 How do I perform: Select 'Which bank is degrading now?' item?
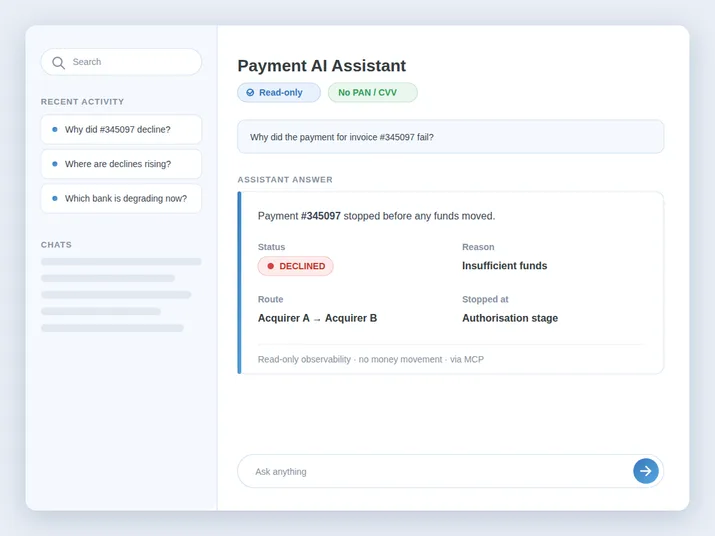click(x=121, y=198)
